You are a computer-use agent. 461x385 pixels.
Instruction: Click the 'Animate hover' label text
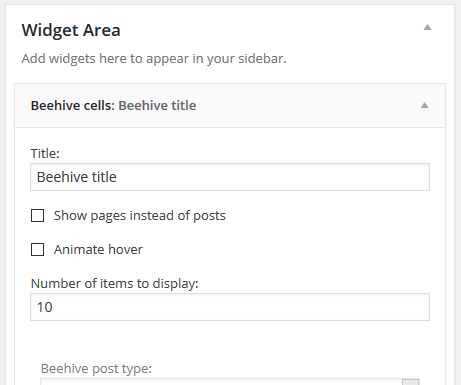(98, 249)
